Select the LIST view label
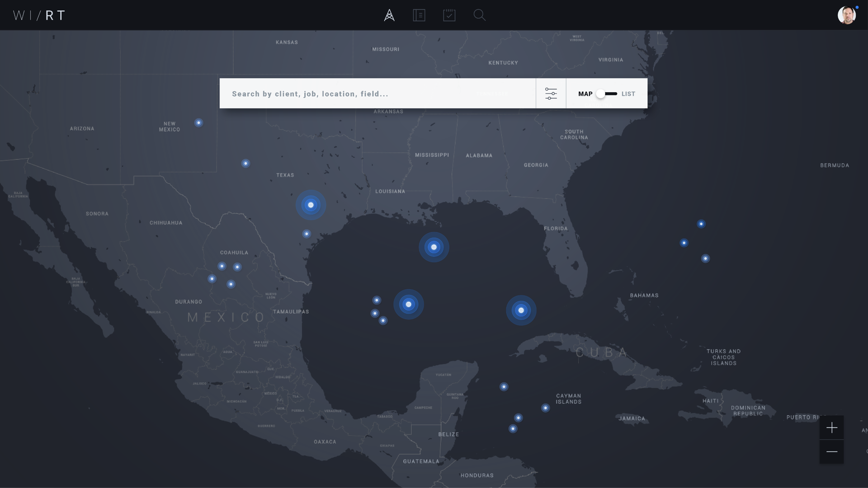 click(628, 94)
